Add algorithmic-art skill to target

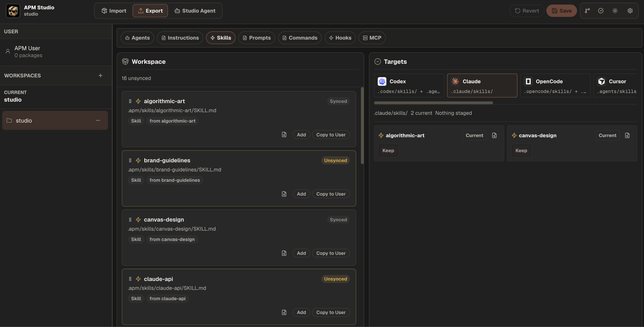pyautogui.click(x=301, y=135)
